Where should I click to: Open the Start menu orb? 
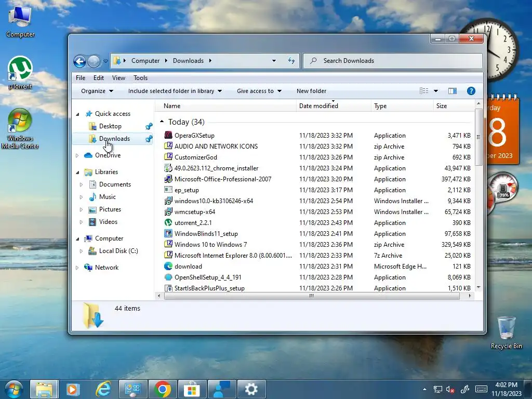coord(14,389)
